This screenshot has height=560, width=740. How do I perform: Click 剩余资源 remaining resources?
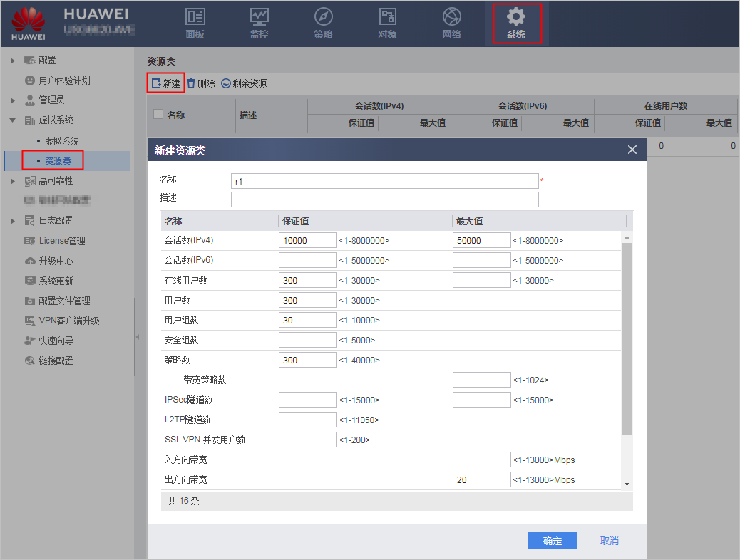(244, 83)
